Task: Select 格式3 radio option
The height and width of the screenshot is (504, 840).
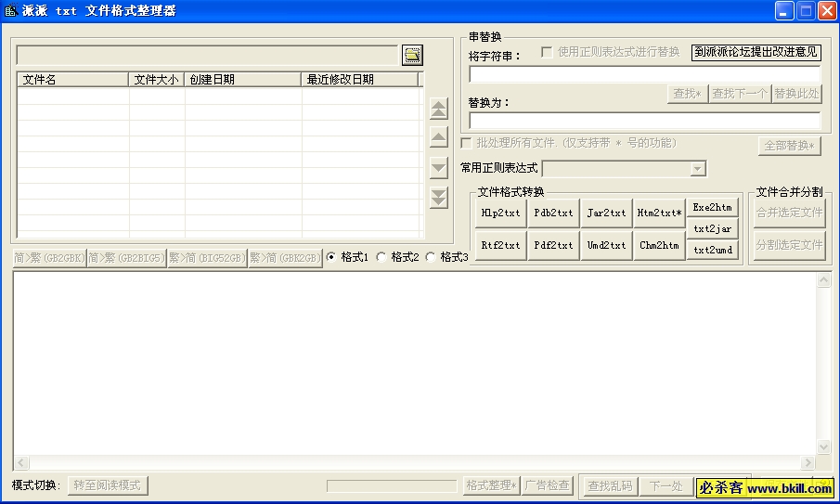Action: click(431, 257)
